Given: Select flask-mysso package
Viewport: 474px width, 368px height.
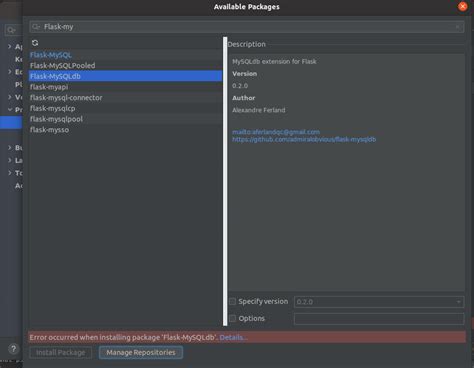Looking at the screenshot, I should tap(125, 130).
